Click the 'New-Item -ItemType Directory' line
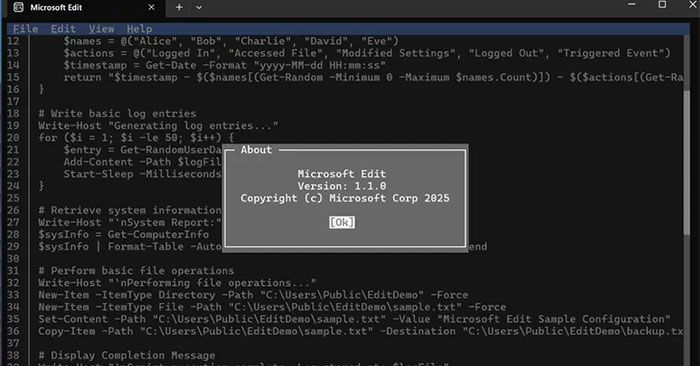 coord(253,295)
